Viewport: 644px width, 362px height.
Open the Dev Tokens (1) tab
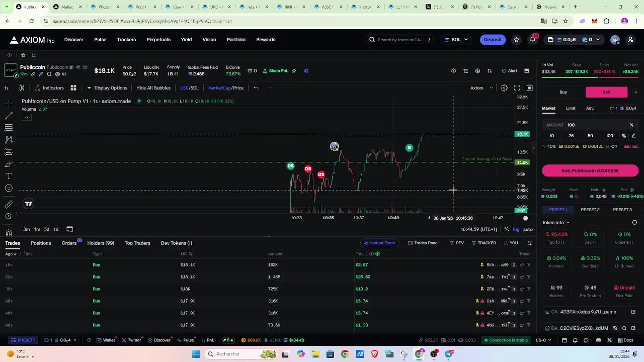177,243
